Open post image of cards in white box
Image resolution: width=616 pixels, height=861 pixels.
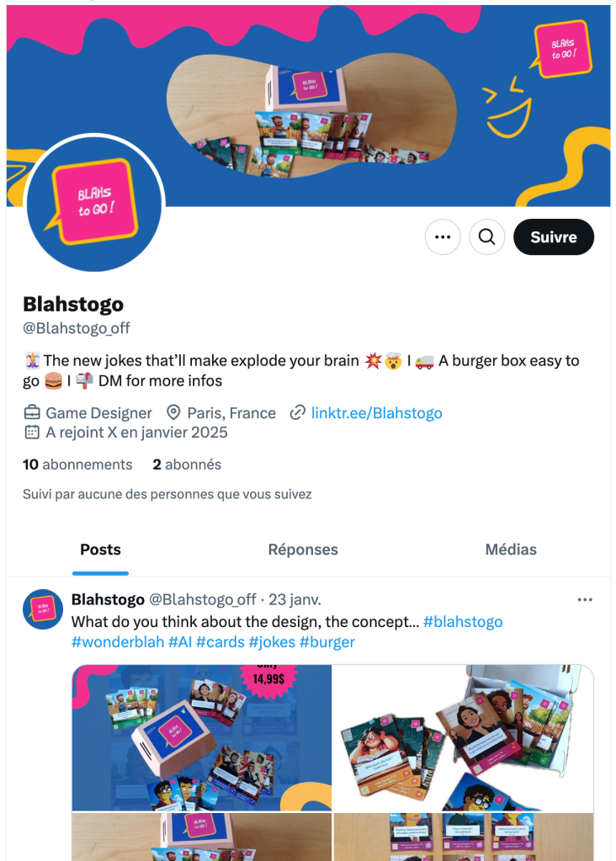(463, 737)
